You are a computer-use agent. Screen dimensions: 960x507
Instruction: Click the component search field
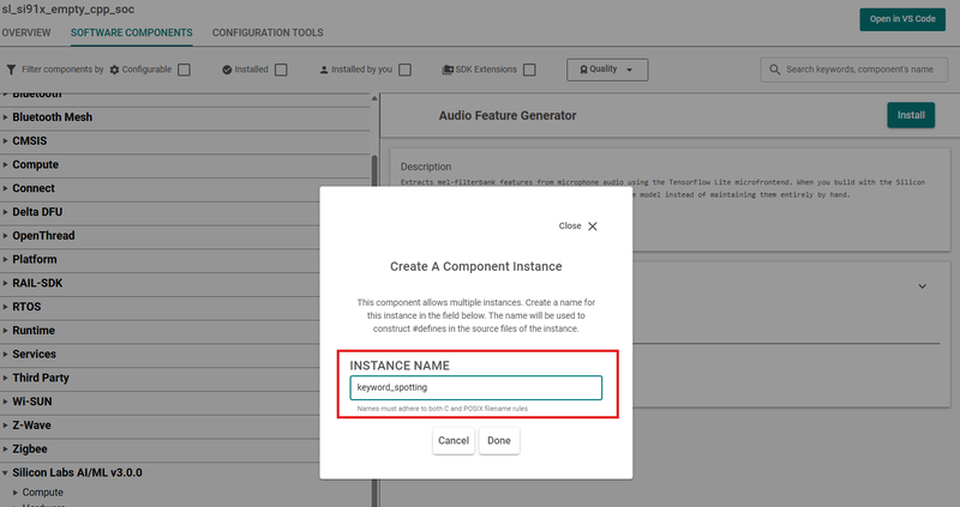[853, 70]
